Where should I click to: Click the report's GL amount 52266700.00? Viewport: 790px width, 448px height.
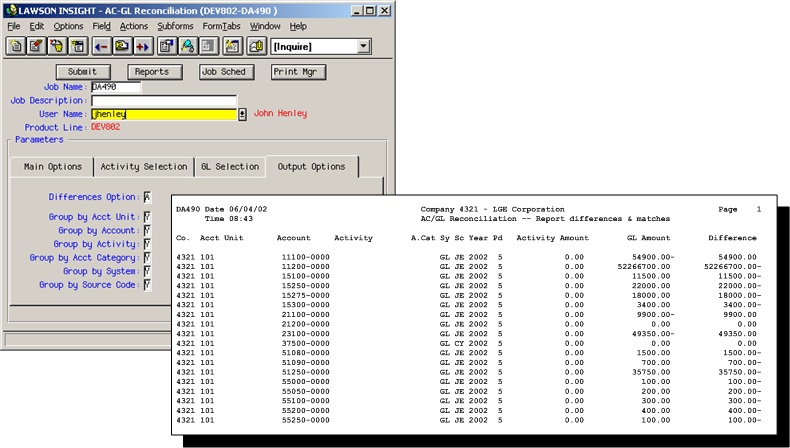[644, 267]
